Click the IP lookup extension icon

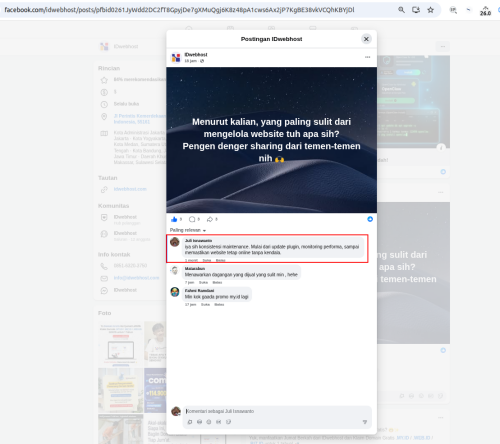tap(453, 10)
